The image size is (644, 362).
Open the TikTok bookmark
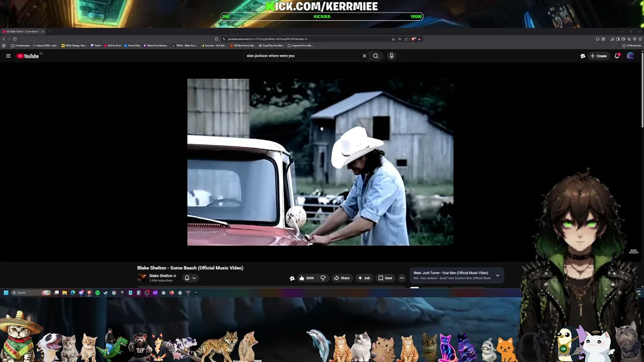[185, 45]
